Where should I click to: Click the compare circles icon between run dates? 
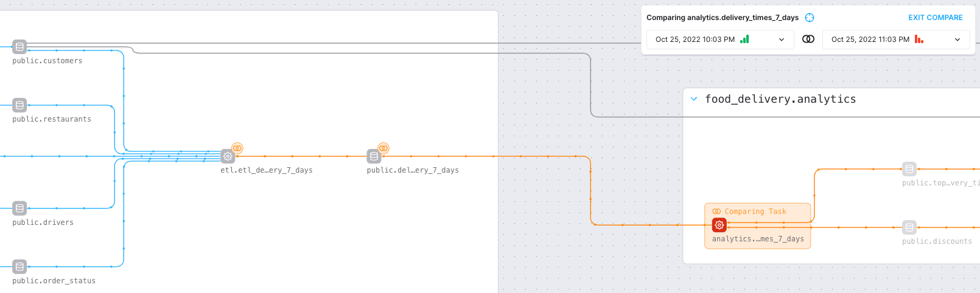808,39
